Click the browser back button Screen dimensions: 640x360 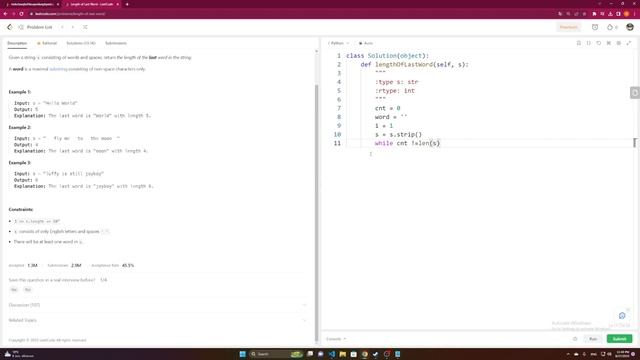tap(5, 13)
